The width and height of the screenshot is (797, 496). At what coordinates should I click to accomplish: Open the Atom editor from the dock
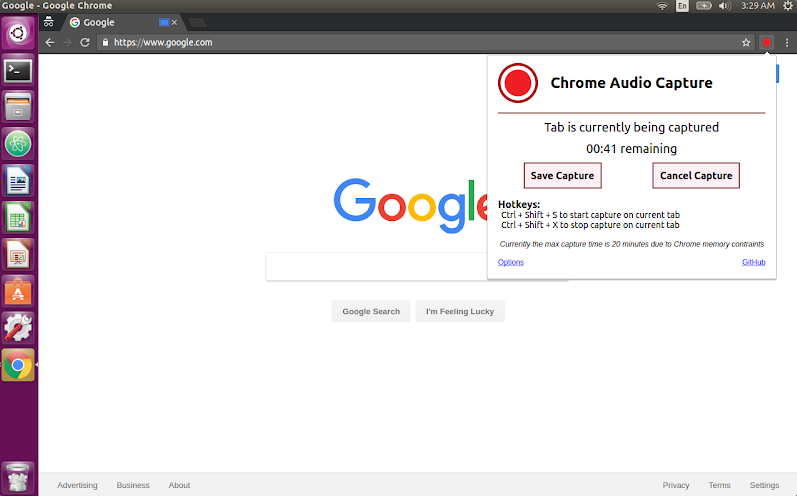pyautogui.click(x=18, y=144)
